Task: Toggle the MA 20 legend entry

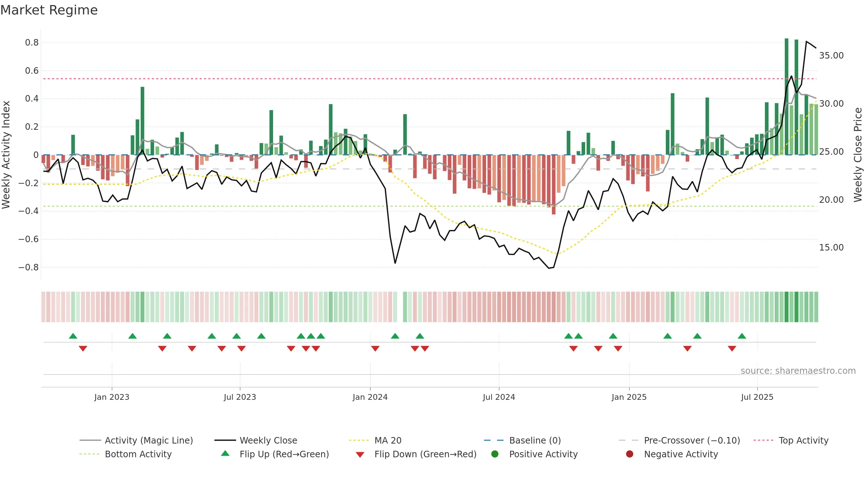Action: click(x=375, y=440)
